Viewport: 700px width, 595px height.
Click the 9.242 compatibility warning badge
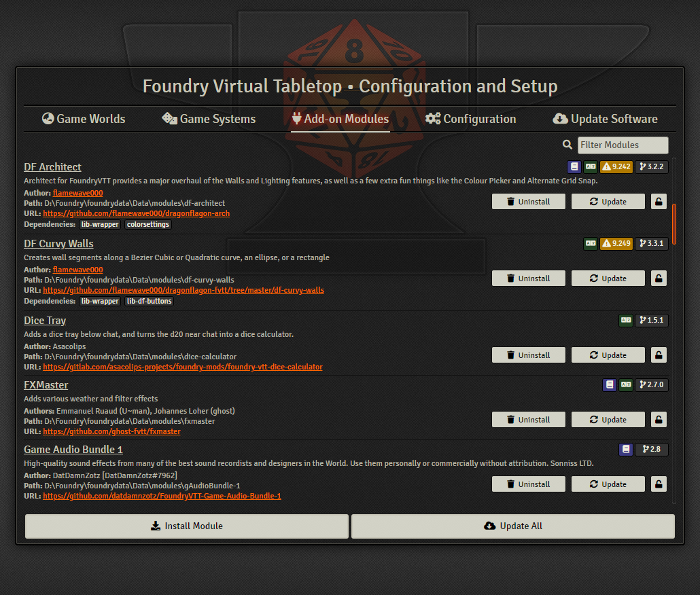pos(616,166)
